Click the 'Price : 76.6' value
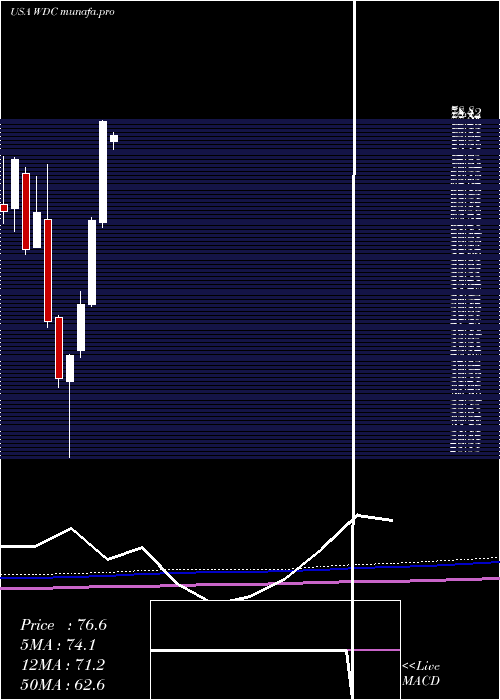The image size is (500, 700). coord(63,625)
